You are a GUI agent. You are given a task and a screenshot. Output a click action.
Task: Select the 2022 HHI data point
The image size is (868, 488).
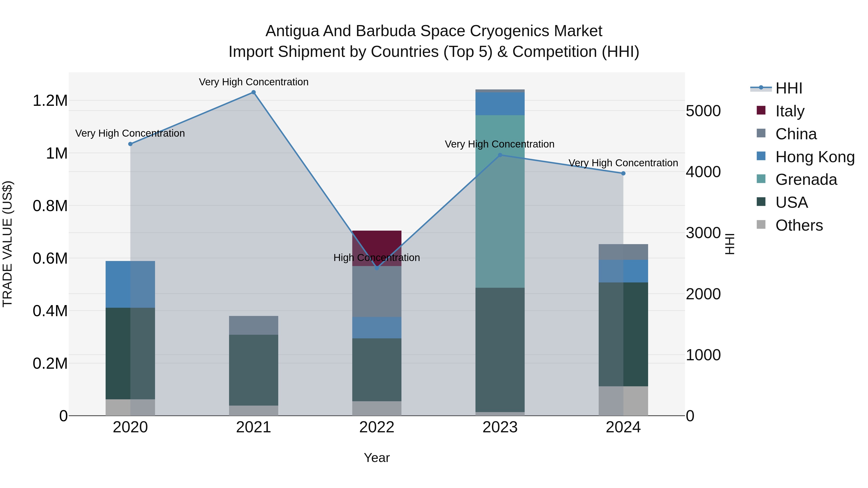(377, 268)
